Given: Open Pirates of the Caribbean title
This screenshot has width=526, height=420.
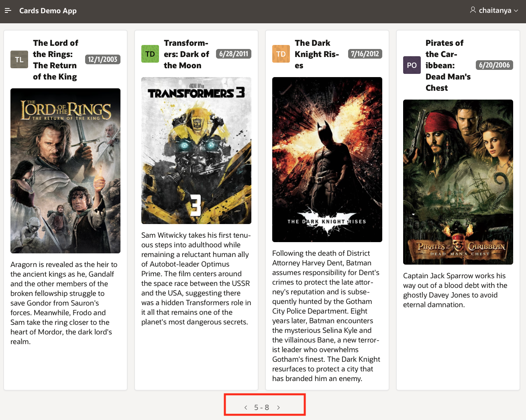Looking at the screenshot, I should point(449,65).
